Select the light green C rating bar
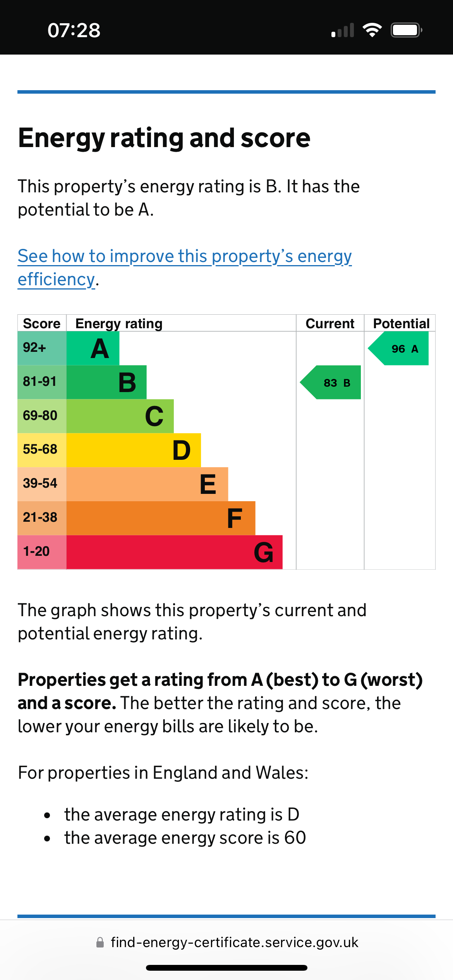 120,416
